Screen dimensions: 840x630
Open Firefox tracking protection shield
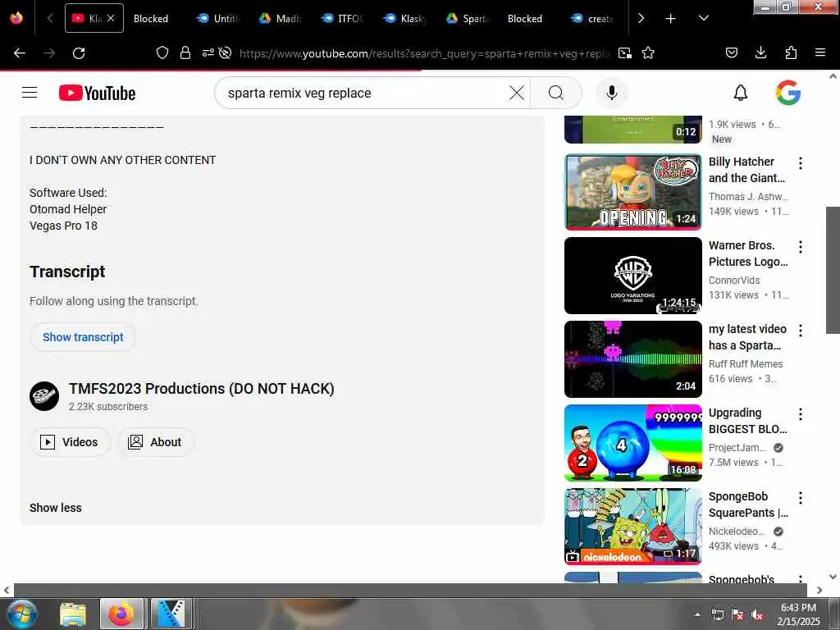click(x=162, y=53)
